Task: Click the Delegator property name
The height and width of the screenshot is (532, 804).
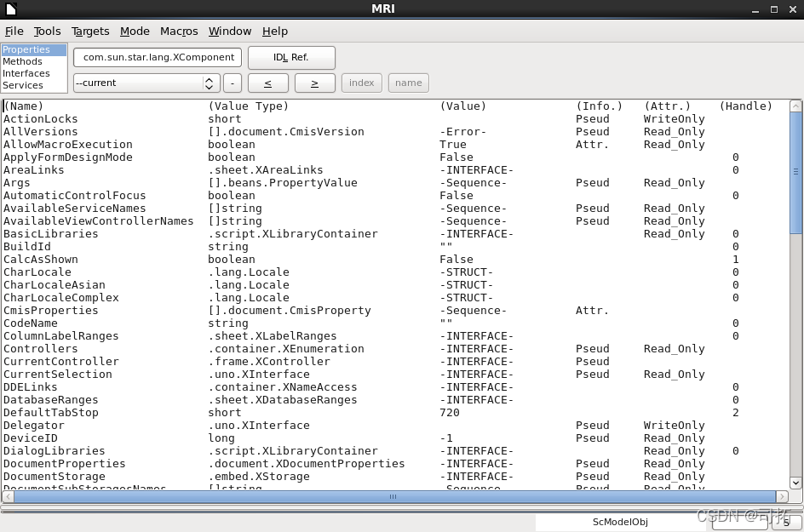Action: (x=34, y=426)
